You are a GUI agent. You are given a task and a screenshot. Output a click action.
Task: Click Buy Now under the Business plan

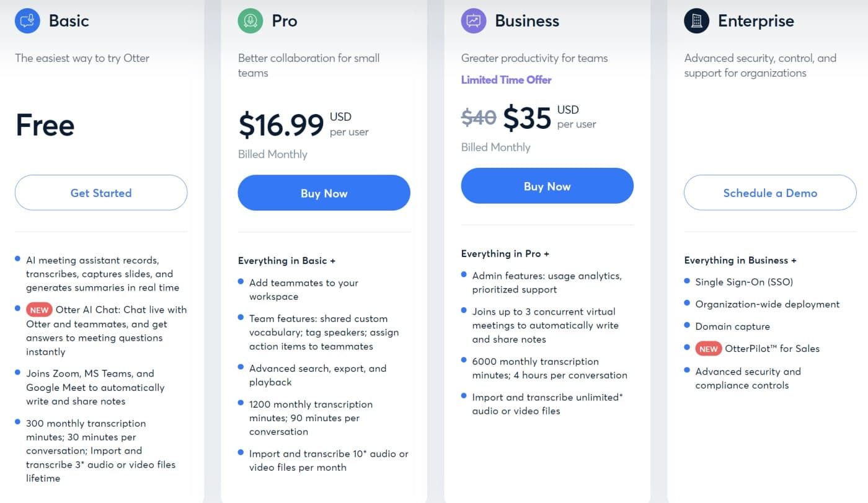click(x=547, y=186)
